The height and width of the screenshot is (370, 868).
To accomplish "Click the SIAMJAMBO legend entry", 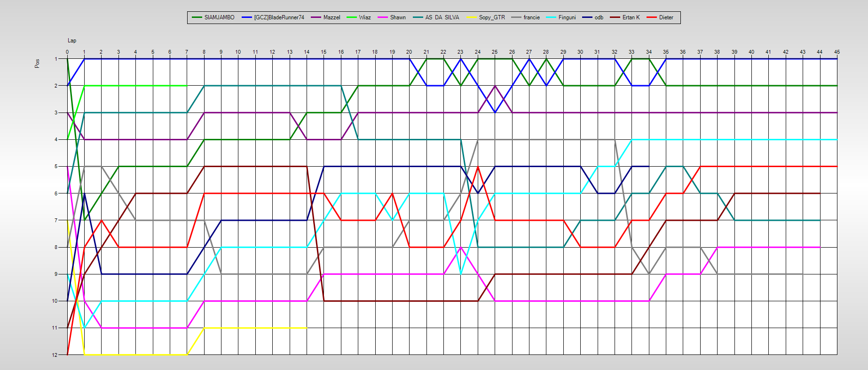I will tap(213, 17).
